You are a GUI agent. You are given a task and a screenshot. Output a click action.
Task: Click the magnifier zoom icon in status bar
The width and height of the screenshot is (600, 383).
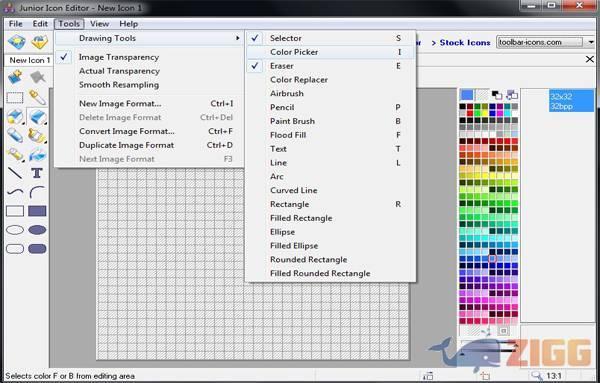click(x=537, y=376)
